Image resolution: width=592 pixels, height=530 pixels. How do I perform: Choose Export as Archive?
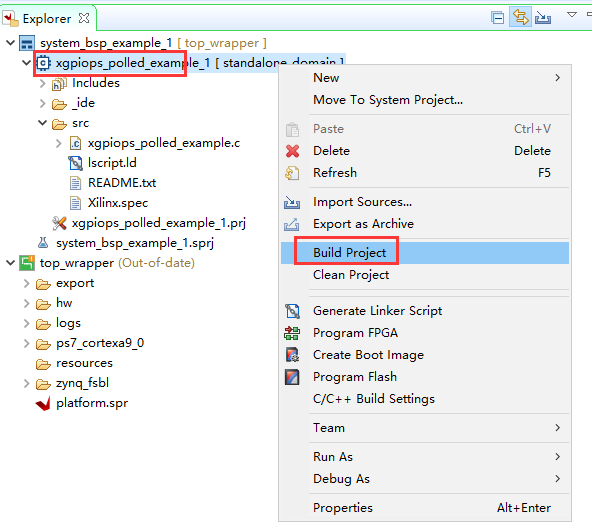click(x=425, y=224)
